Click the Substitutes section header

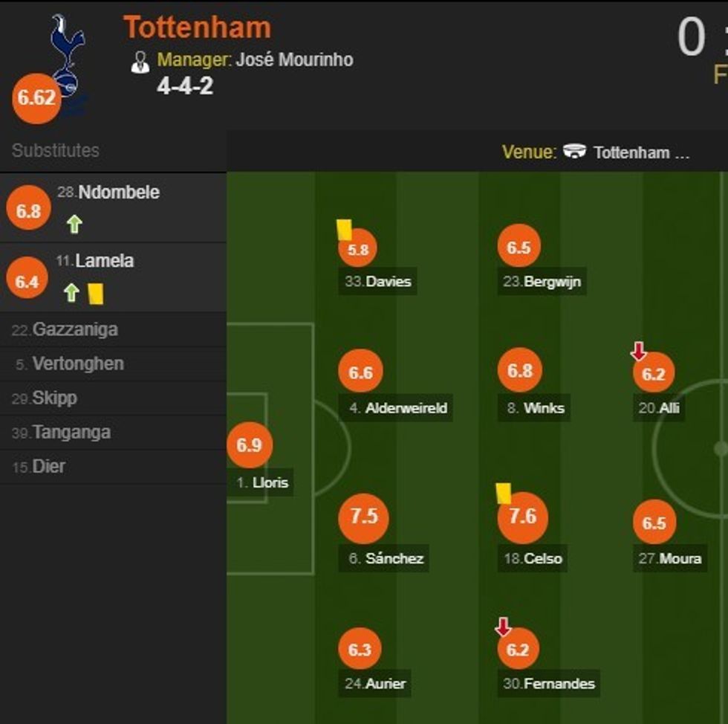click(56, 150)
